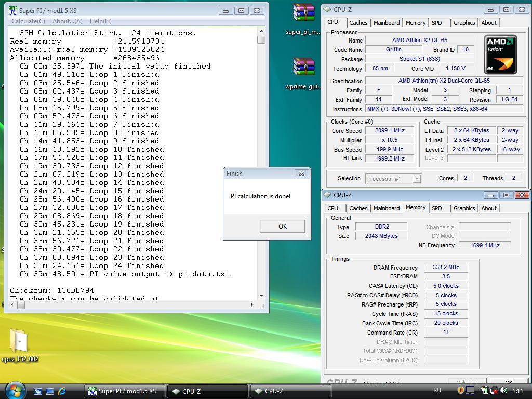This screenshot has width=532, height=399.
Task: Open the About...(A) menu in Super PI
Action: click(67, 21)
